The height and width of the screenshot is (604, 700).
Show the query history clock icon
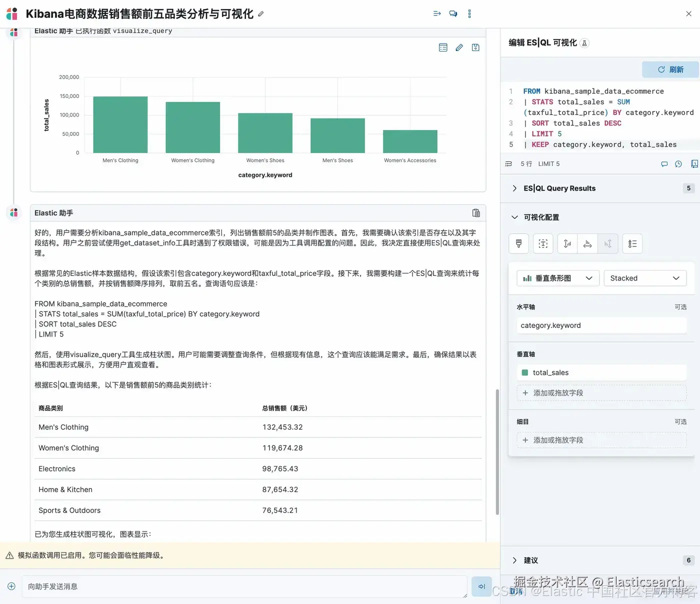(678, 164)
